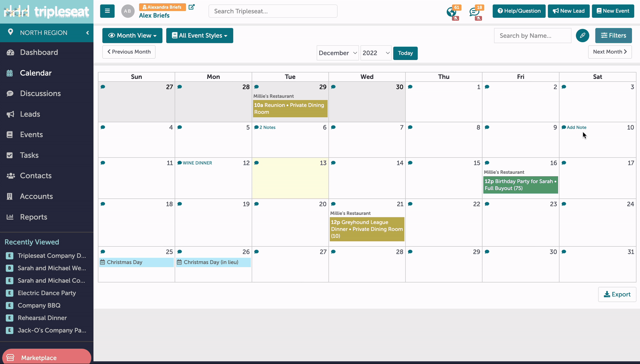Viewport: 640px width, 364px height.
Task: Click the rocket icon near Filters
Action: 582,35
